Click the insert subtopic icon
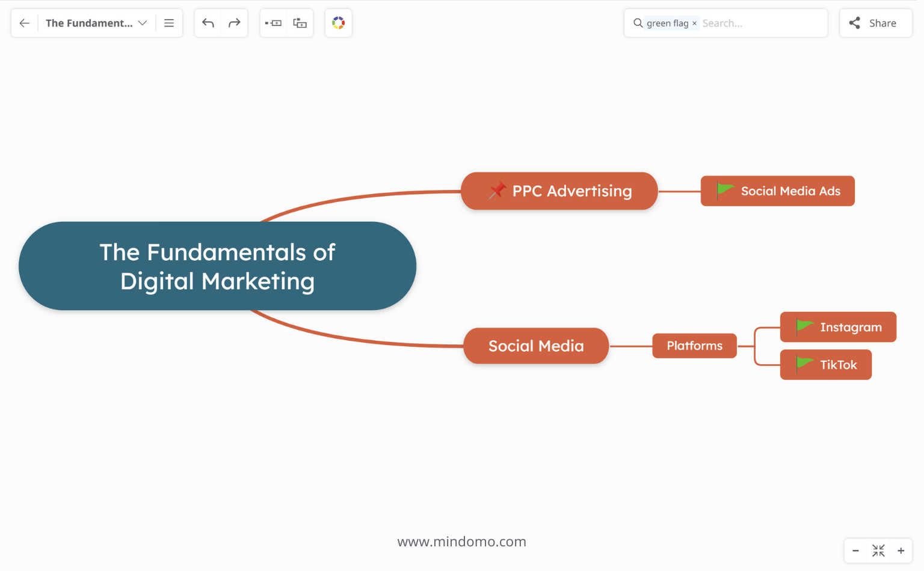 pos(300,23)
